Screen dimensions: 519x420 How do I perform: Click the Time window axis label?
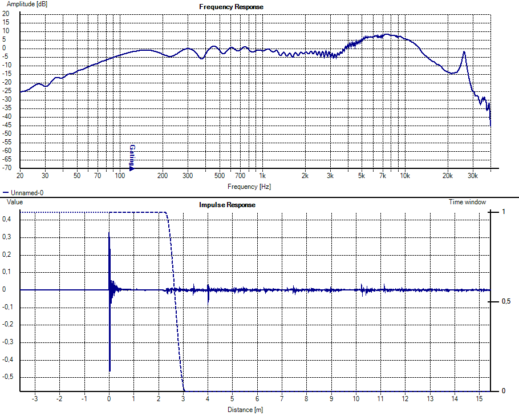tap(467, 202)
